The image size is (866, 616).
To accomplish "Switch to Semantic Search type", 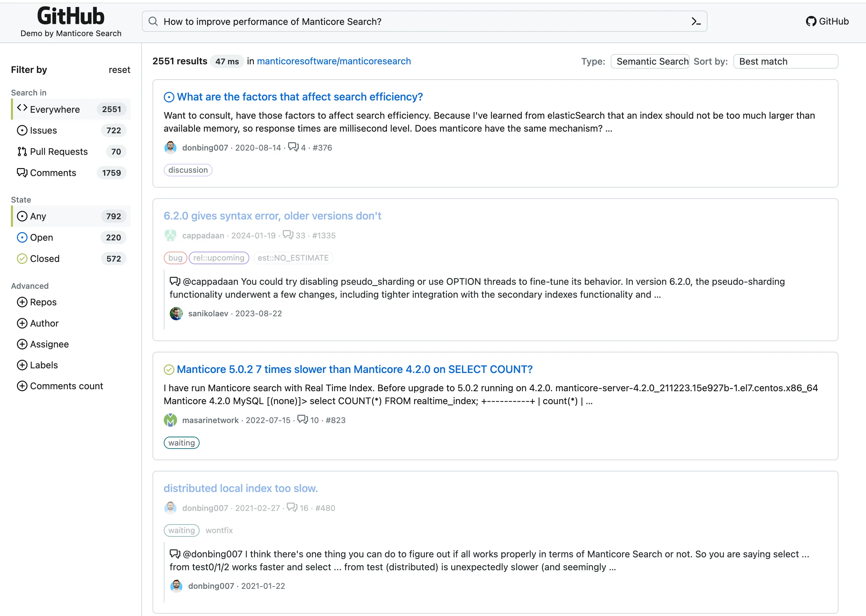I will (651, 61).
